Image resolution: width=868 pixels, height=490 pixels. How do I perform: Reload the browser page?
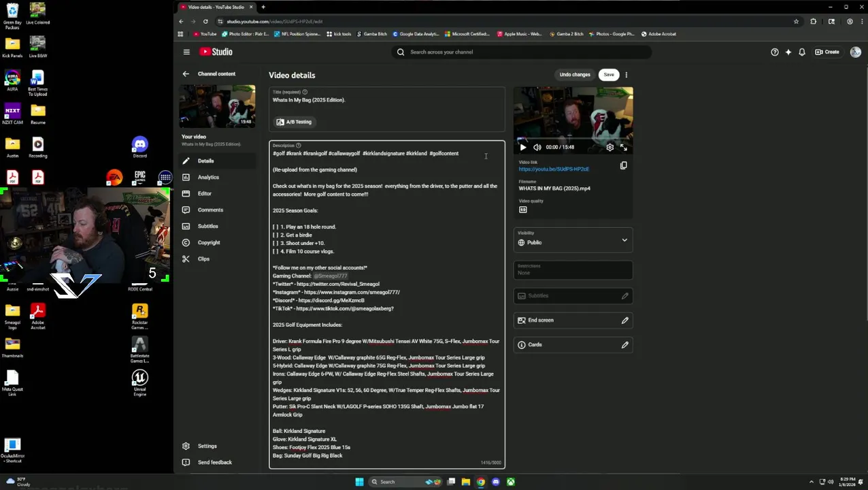point(205,21)
